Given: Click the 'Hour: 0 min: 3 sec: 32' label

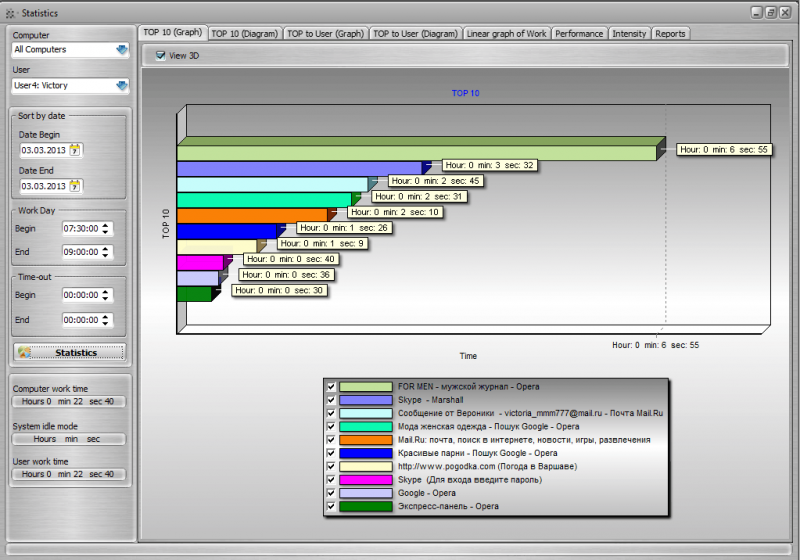Looking at the screenshot, I should click(x=489, y=165).
